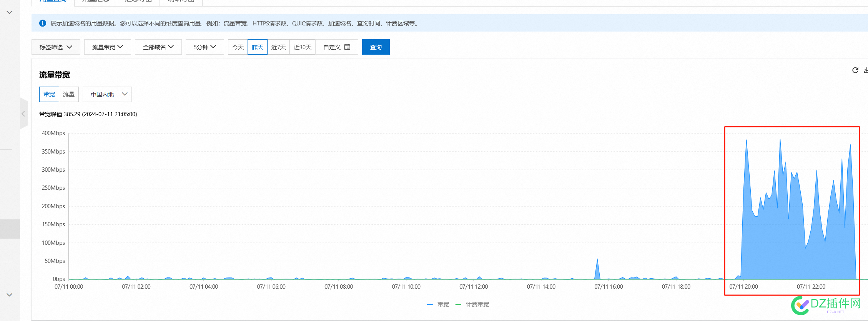Click the 07/11 12:00 x-axis label

[x=474, y=287]
